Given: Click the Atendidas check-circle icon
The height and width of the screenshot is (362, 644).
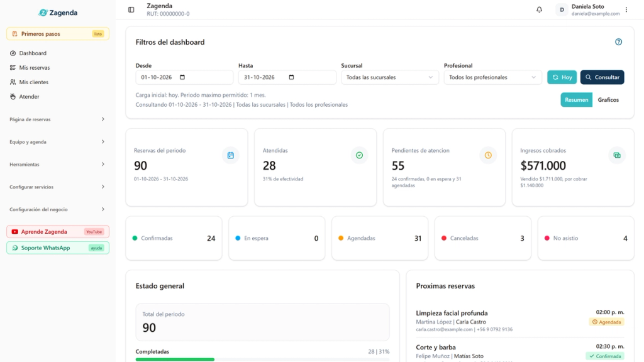Looking at the screenshot, I should 359,155.
